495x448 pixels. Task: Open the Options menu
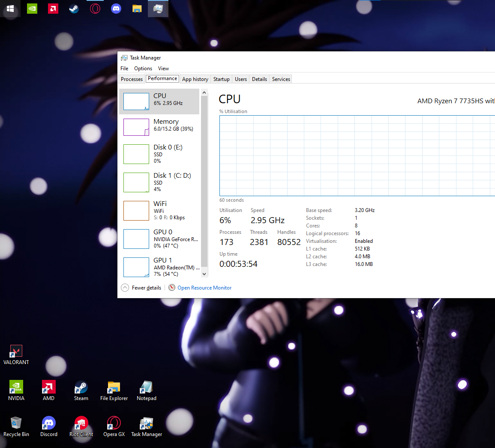point(143,69)
